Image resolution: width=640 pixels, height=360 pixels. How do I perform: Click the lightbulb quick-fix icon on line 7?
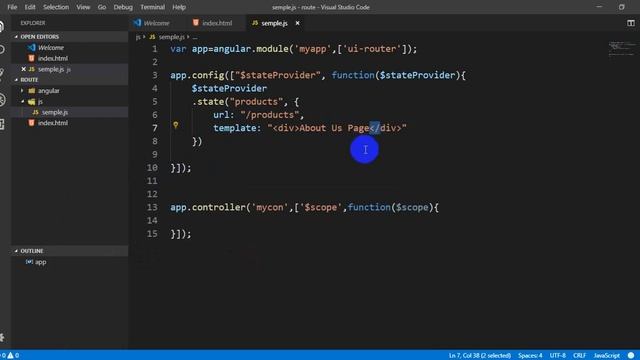(176, 125)
